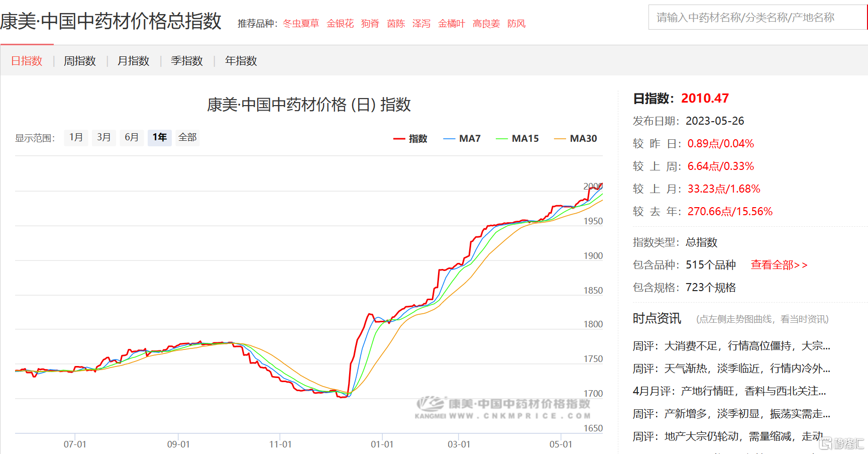
Task: Click the 11-01 x-axis label
Action: click(x=280, y=444)
